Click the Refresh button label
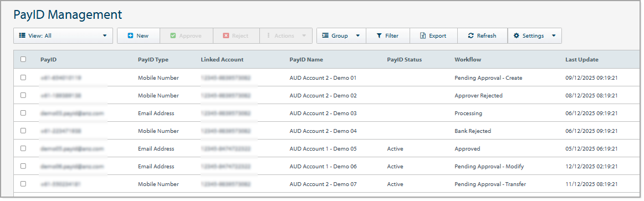The image size is (644, 201). 487,35
